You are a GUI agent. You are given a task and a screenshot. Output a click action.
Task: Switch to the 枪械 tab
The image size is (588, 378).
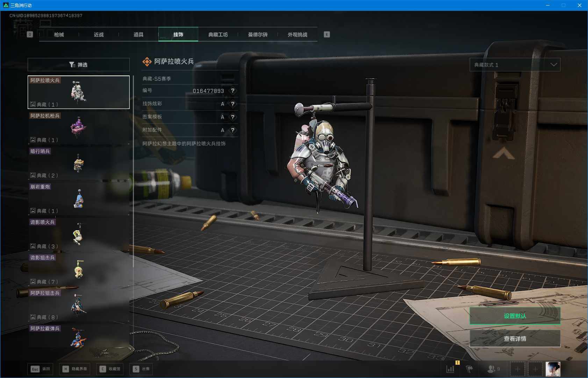click(x=59, y=35)
